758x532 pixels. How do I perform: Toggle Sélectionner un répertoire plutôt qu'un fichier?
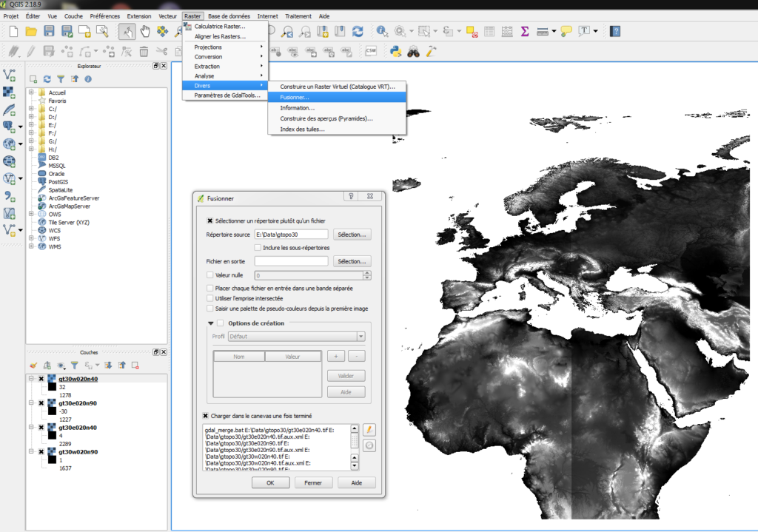(209, 220)
